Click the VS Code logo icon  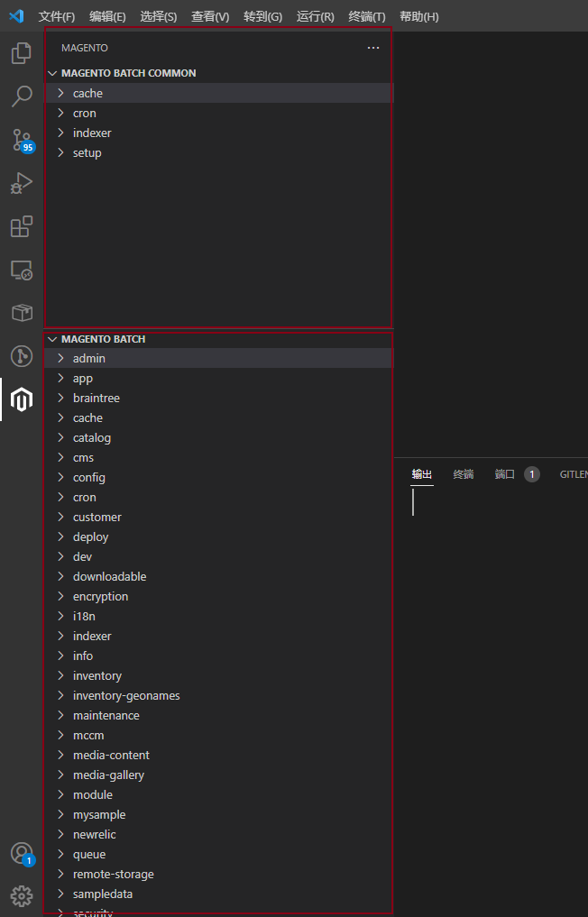16,16
